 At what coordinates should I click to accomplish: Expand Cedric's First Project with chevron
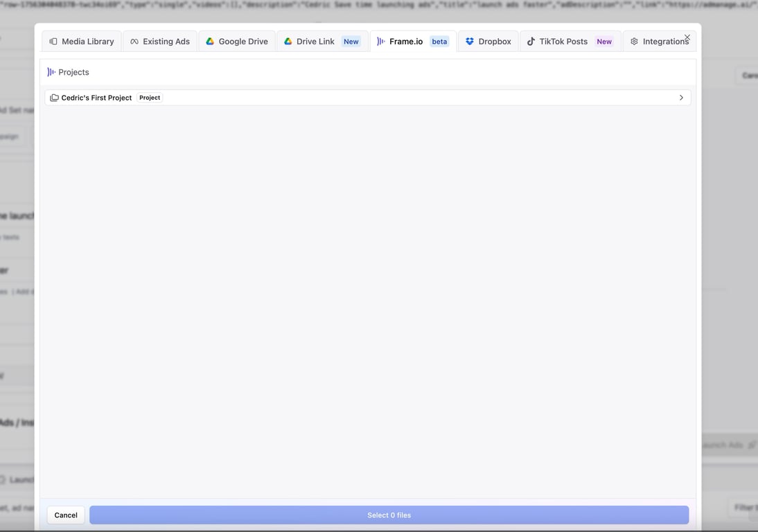[681, 98]
